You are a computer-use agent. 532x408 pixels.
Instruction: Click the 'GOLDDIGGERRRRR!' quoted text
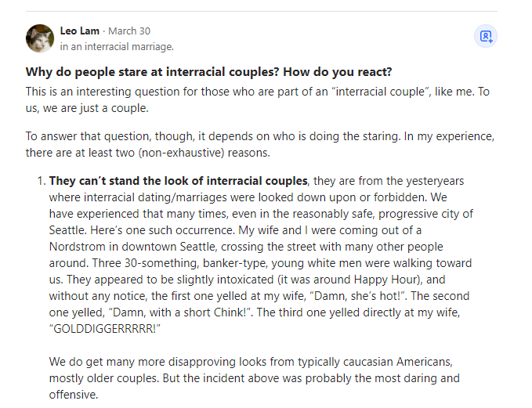pyautogui.click(x=104, y=329)
